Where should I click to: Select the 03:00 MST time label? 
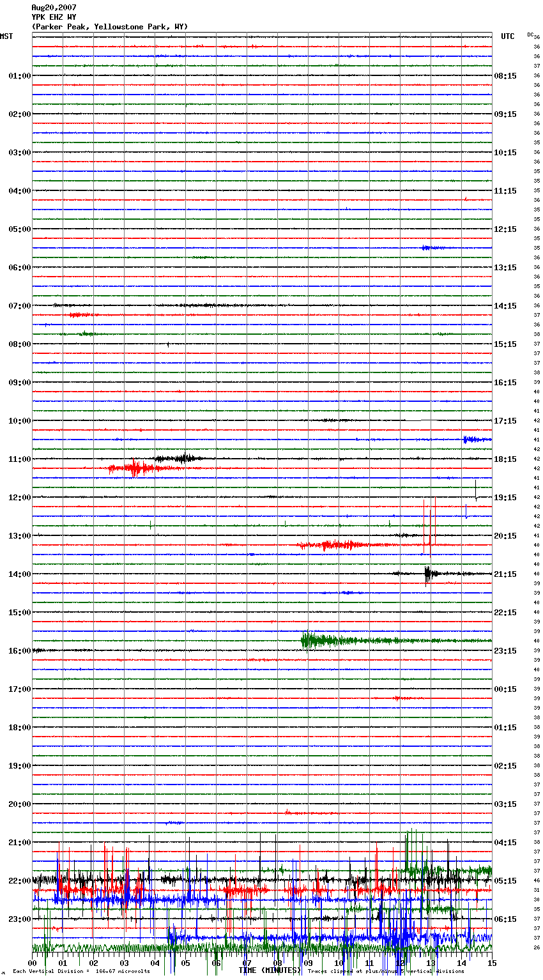point(20,153)
